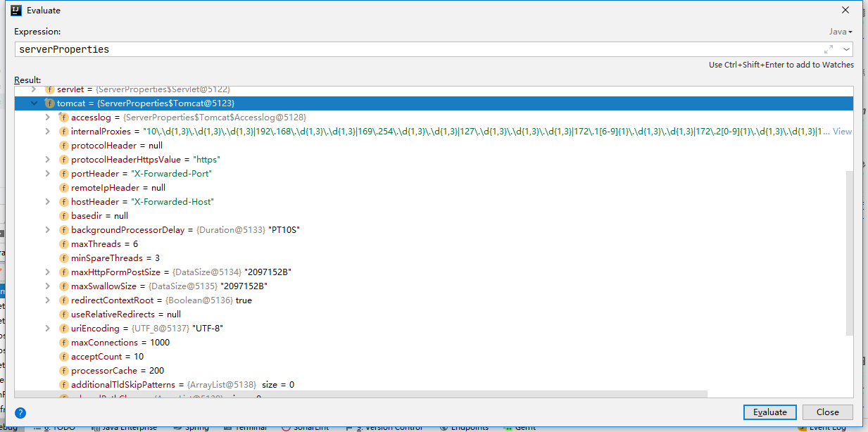Open the expression history dropdown arrow
Viewport: 868px width, 432px height.
845,49
